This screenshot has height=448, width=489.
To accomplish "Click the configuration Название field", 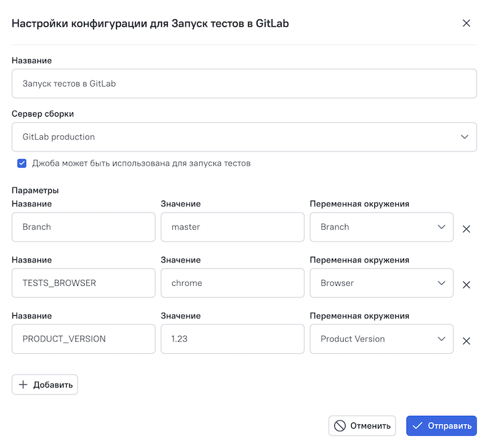I will click(x=244, y=83).
